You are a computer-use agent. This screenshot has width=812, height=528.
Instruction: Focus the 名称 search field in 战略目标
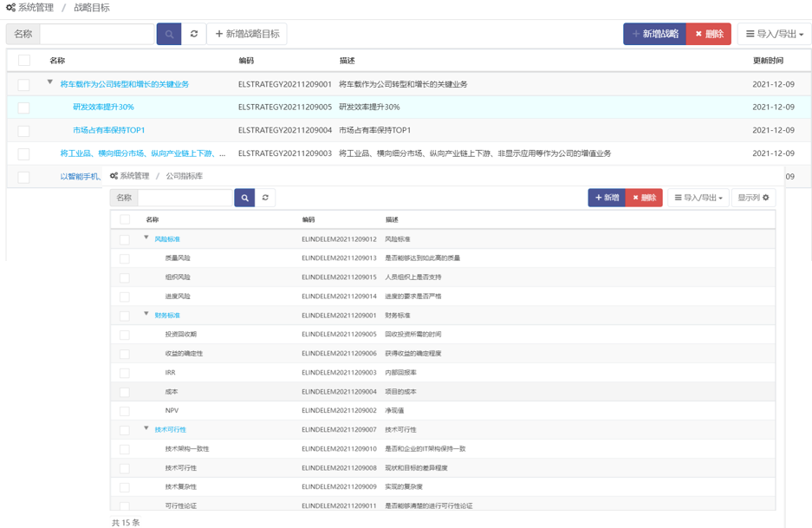pyautogui.click(x=96, y=34)
